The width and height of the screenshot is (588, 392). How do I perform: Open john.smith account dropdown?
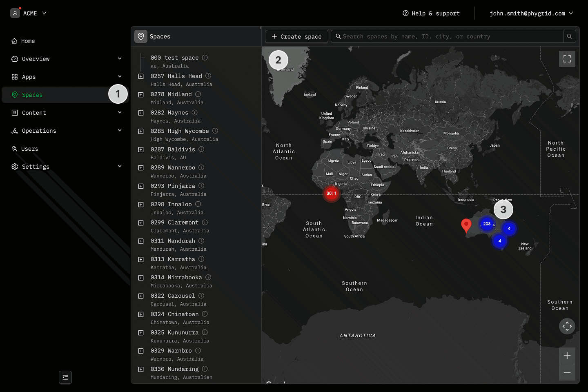click(x=531, y=13)
